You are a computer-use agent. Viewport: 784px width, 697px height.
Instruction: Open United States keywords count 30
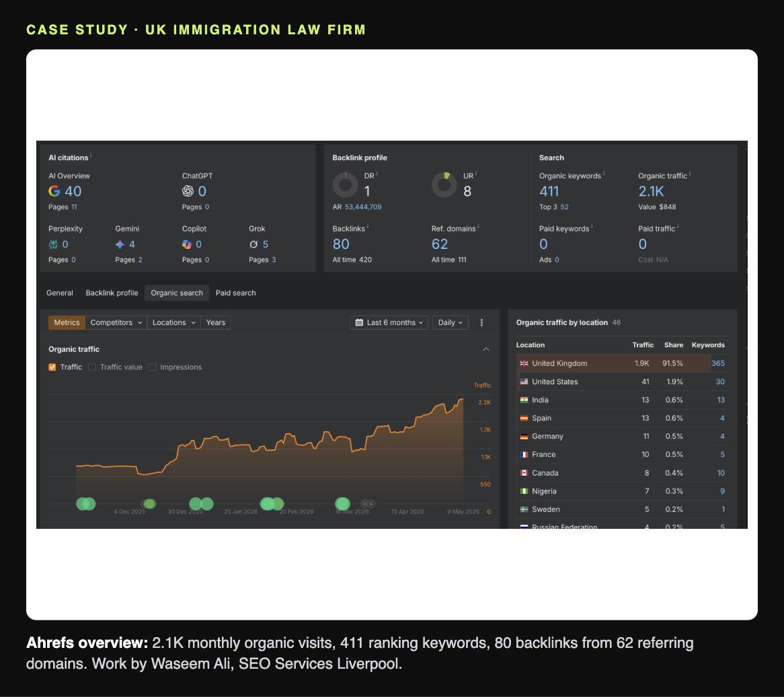[x=720, y=381]
